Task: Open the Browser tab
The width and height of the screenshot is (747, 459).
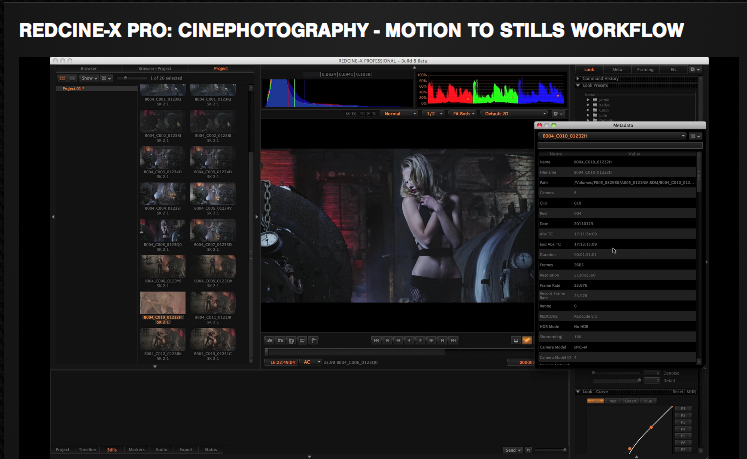Action: 89,69
